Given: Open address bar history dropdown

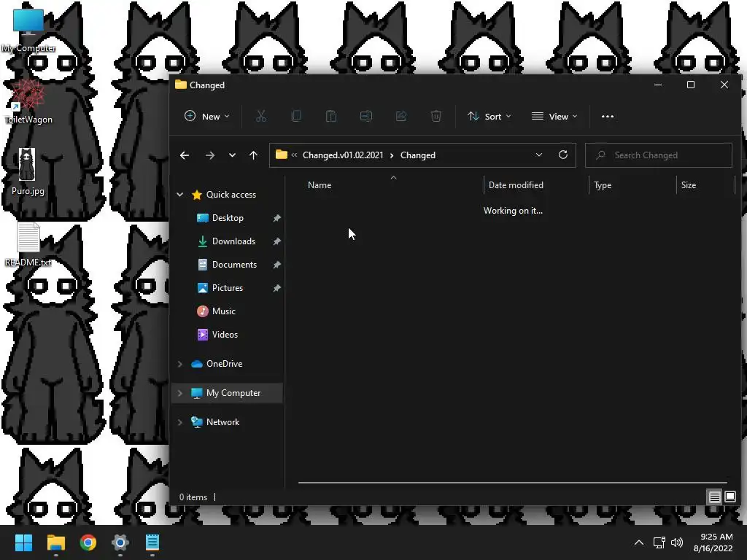Looking at the screenshot, I should [539, 155].
